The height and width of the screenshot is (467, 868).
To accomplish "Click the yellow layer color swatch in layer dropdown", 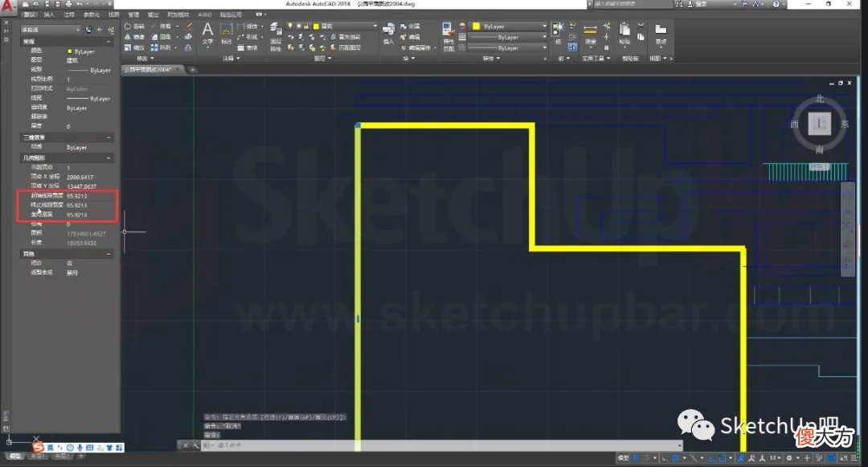I will point(316,26).
